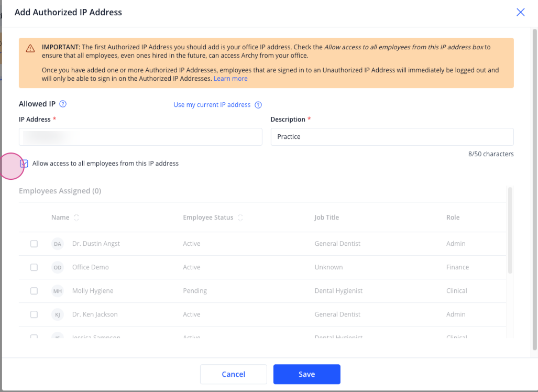
Task: Click the Finance role cell
Action: (x=457, y=267)
